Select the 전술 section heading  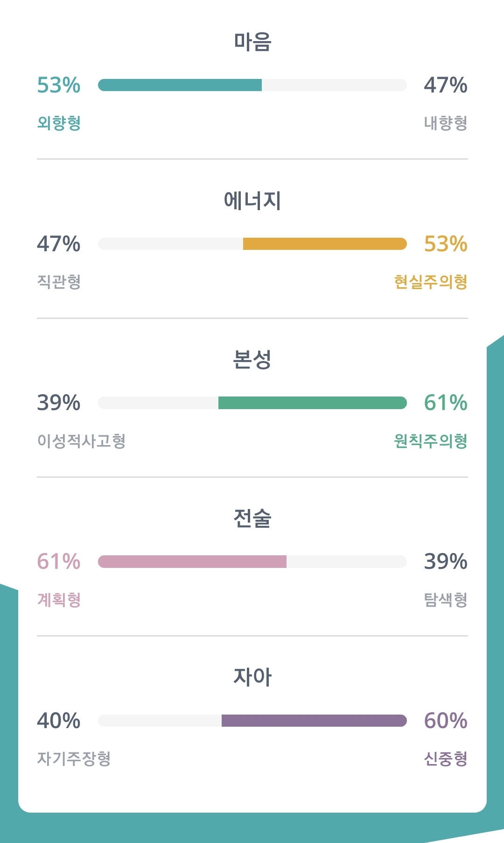[x=252, y=518]
